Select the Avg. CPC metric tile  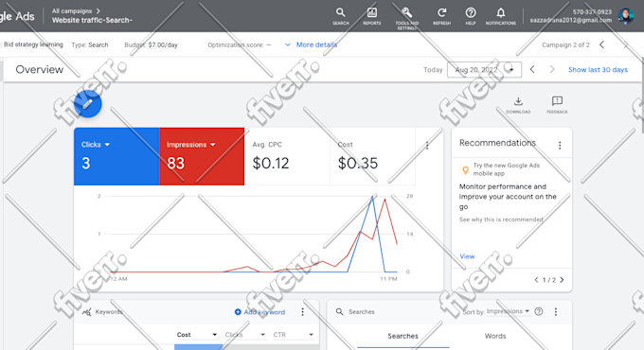[x=287, y=156]
